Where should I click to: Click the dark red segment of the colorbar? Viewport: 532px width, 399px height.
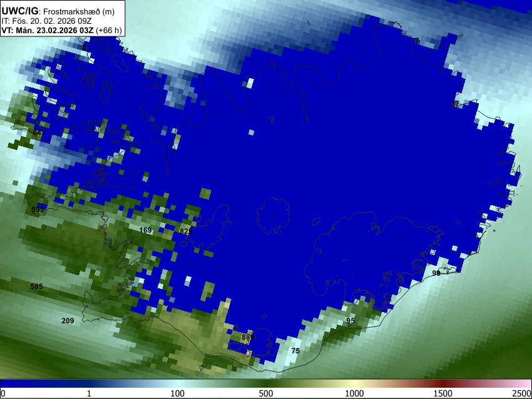[x=443, y=384]
